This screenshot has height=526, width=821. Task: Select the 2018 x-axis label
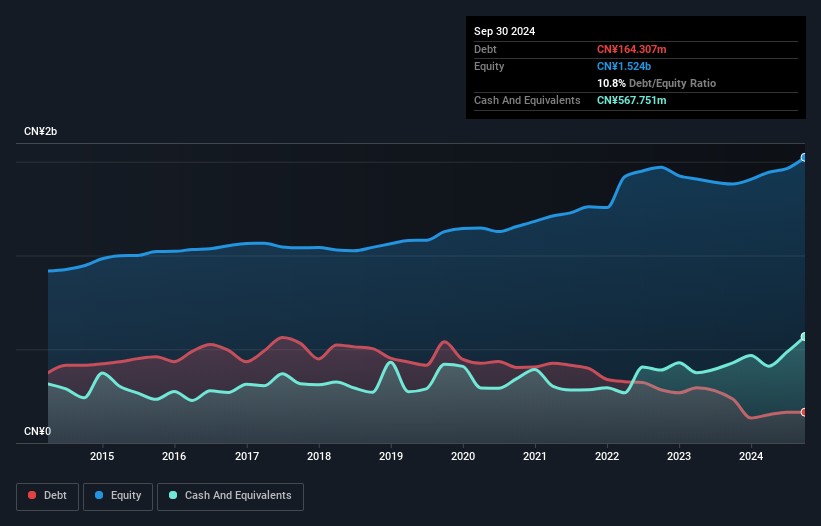click(x=319, y=456)
